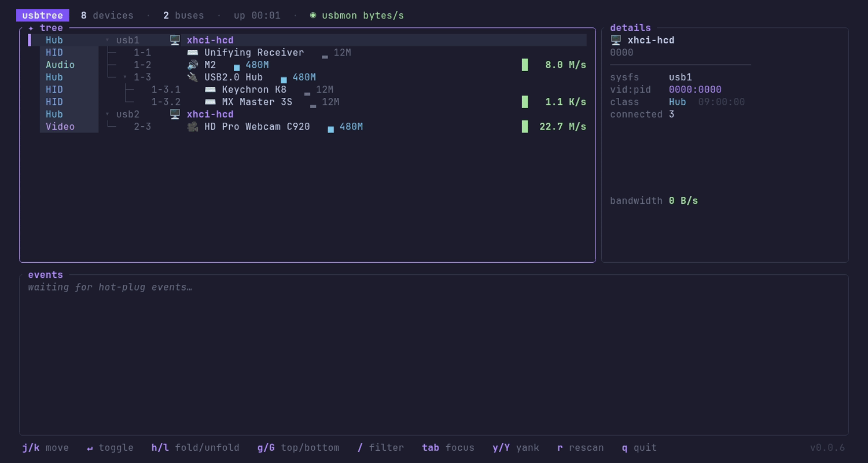Click the usbmon bytes/s label

pos(363,16)
